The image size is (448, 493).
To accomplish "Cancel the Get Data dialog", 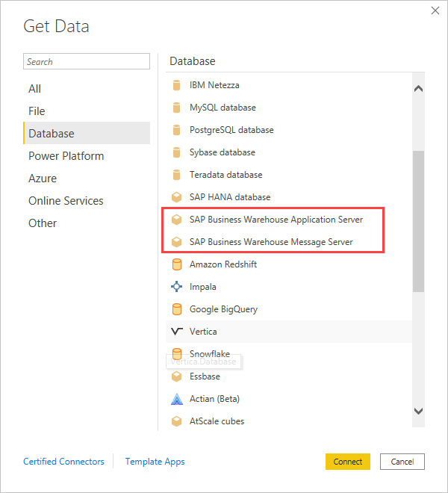I will 402,462.
